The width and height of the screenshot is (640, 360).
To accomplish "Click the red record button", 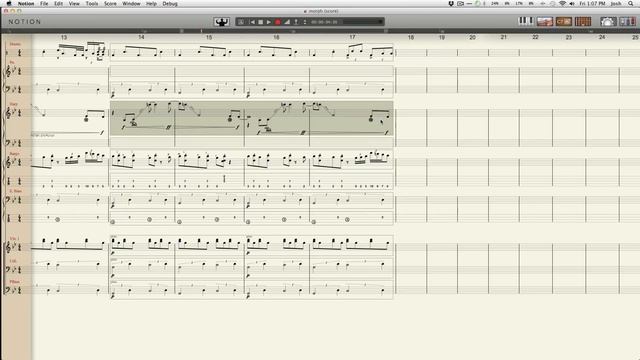I will tap(278, 22).
